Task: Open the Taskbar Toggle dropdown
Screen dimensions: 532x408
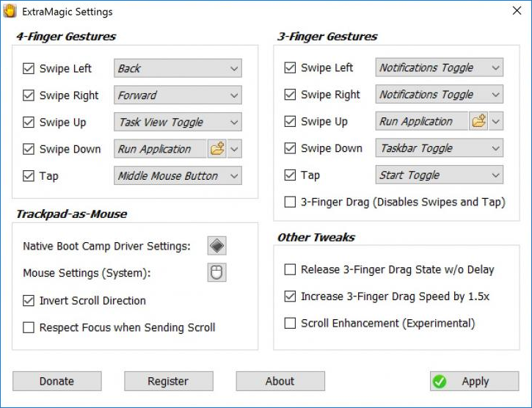Action: [439, 148]
